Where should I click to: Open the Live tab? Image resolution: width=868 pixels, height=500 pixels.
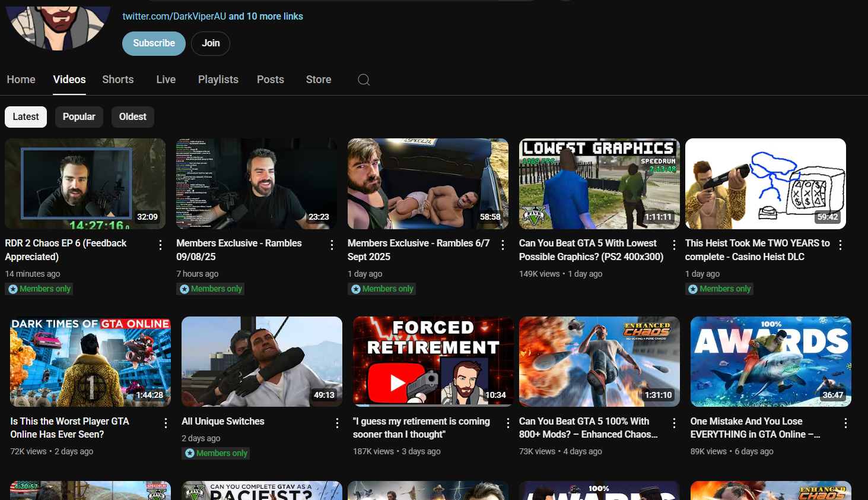[166, 80]
